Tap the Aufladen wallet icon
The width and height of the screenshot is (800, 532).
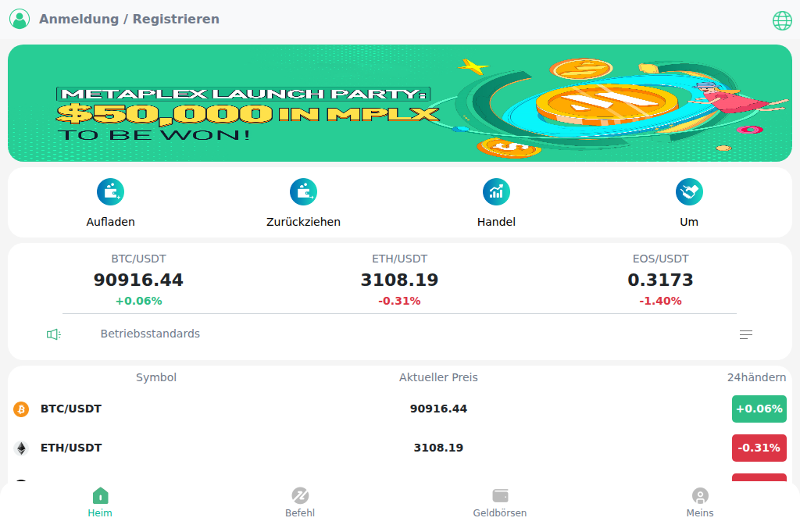(x=110, y=191)
